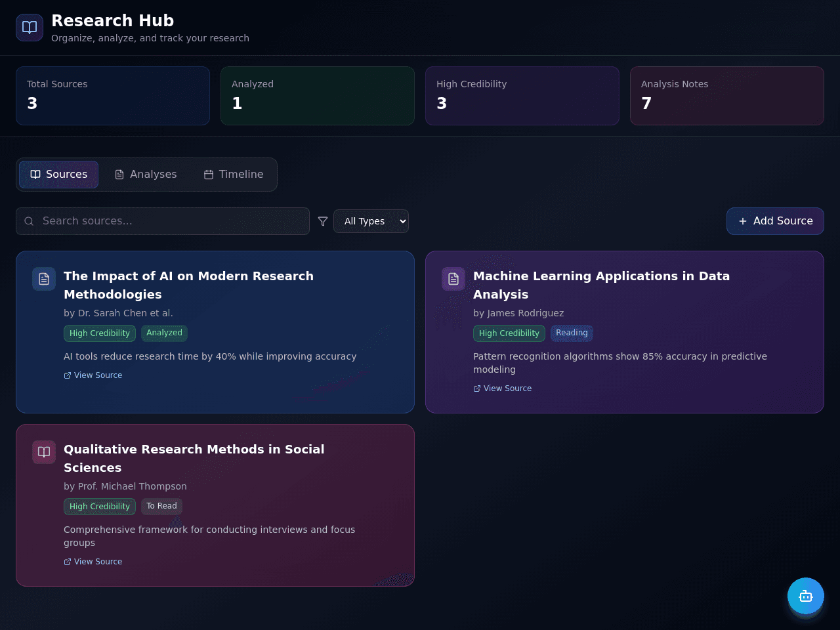
Task: Switch to the Sources tab
Action: pos(58,175)
